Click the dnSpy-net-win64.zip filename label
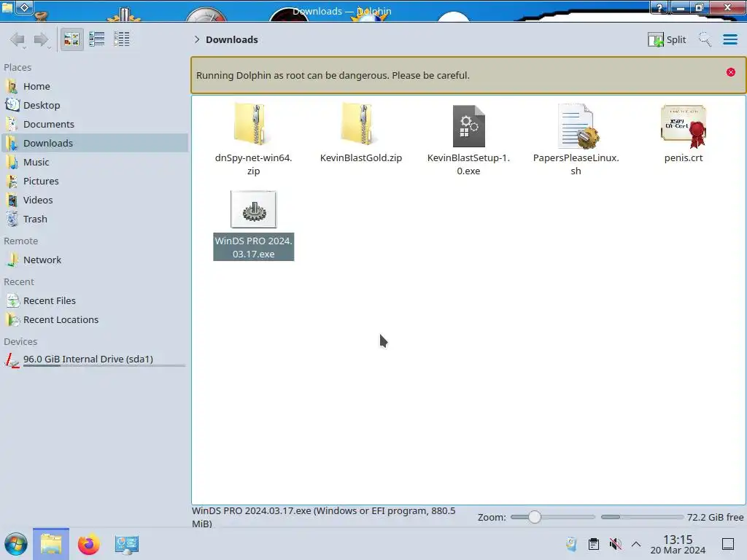 pos(253,164)
